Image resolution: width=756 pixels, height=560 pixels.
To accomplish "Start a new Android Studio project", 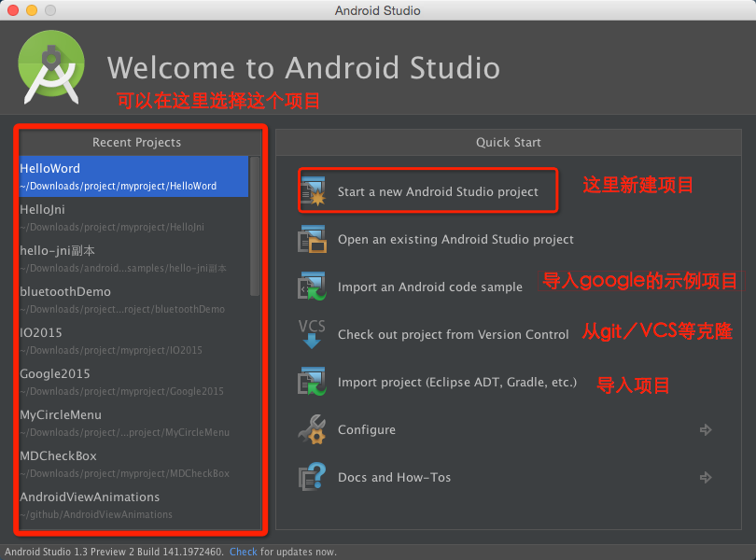I will (x=438, y=192).
